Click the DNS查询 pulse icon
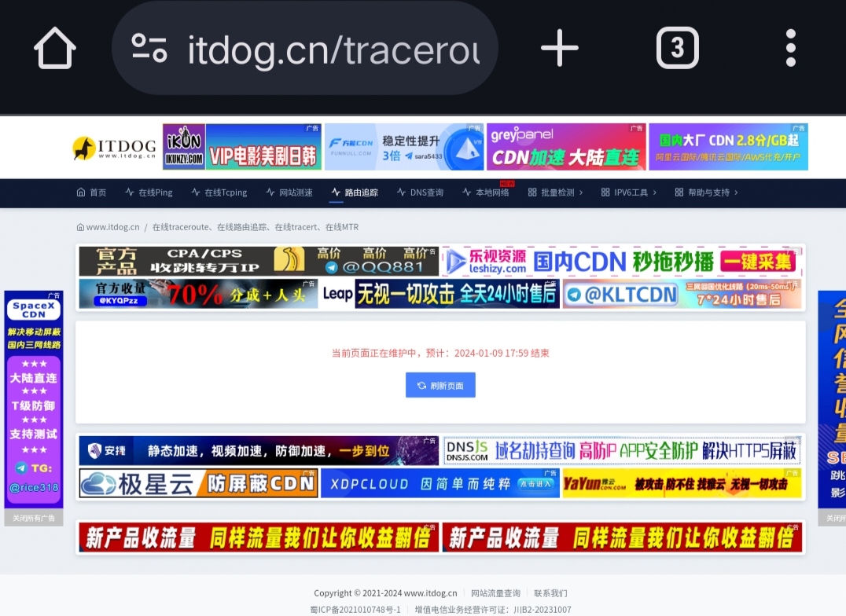Viewport: 846px width, 616px height. 401,192
